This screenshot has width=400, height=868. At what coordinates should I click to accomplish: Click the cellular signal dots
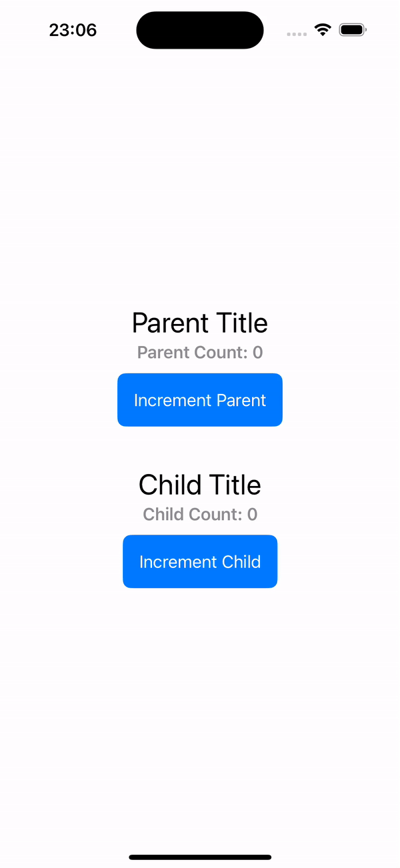pos(297,34)
